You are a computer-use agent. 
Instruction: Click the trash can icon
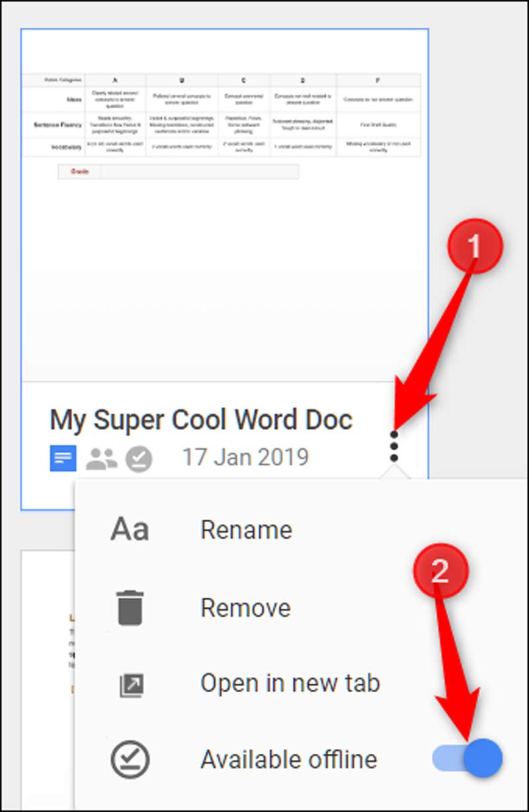pyautogui.click(x=130, y=607)
